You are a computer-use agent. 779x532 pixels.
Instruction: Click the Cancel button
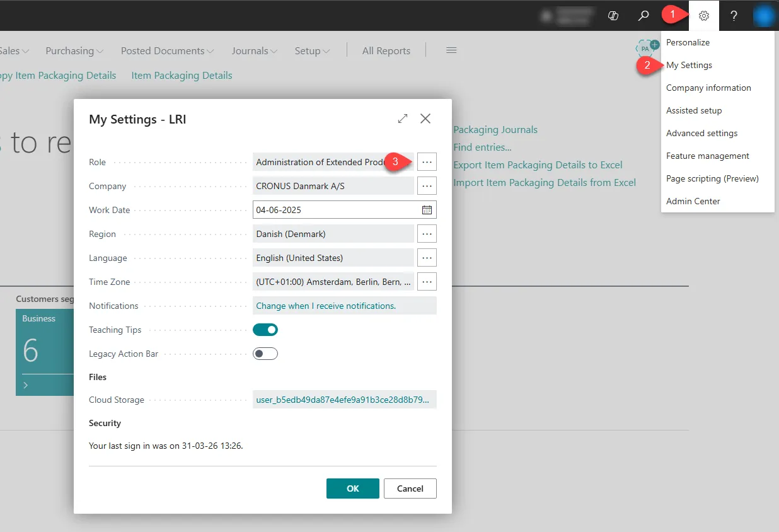410,489
